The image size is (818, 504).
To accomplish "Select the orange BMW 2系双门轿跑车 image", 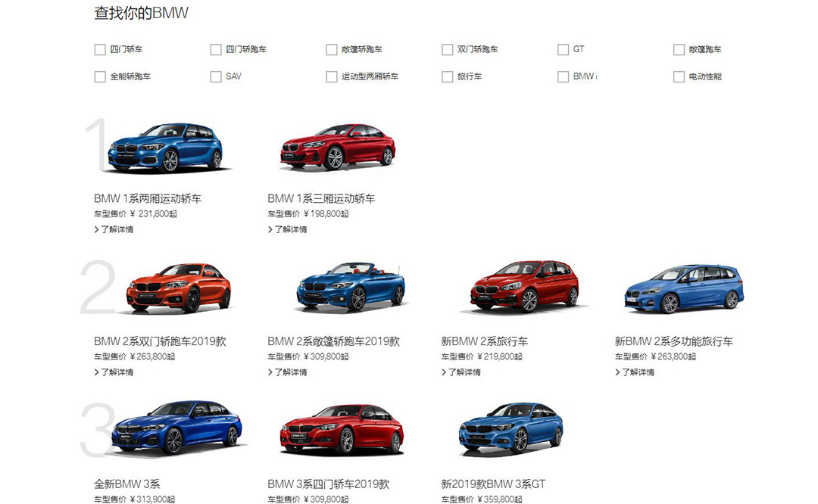I will [179, 288].
